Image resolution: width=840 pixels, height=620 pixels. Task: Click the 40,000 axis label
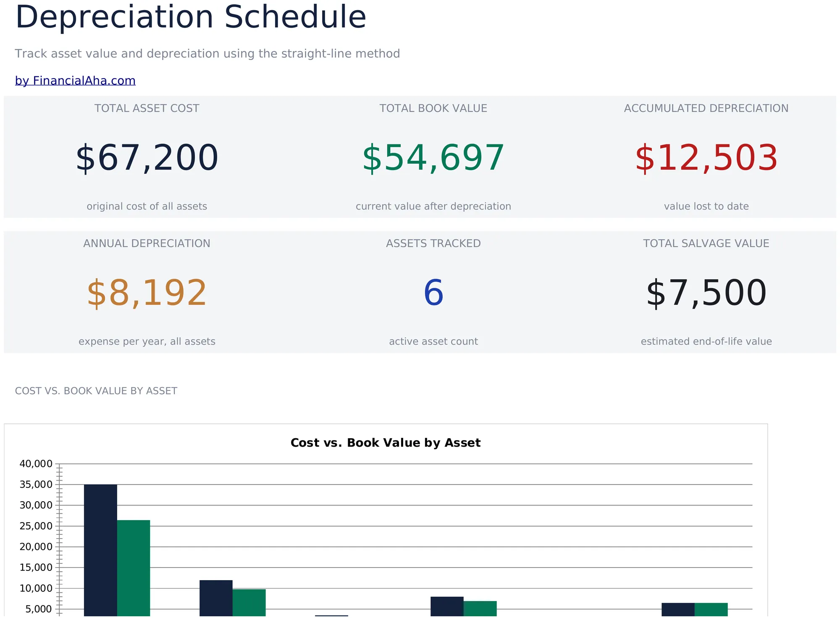[x=36, y=464]
